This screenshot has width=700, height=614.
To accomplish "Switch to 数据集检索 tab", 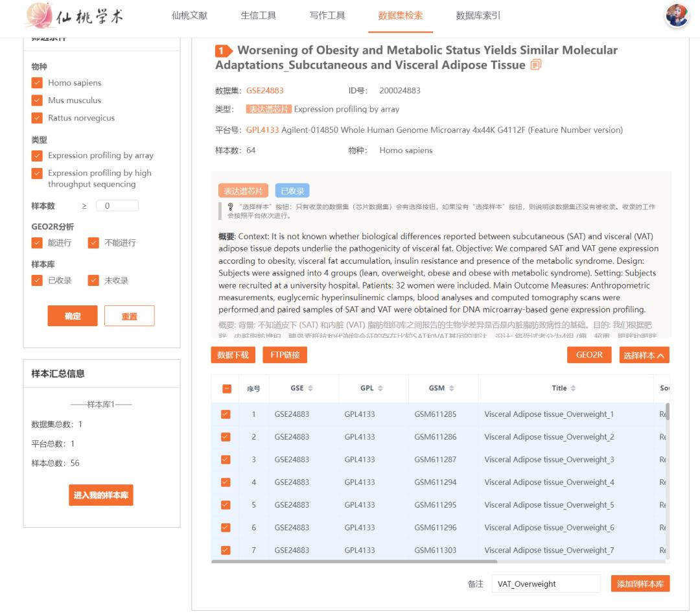I will [x=400, y=16].
